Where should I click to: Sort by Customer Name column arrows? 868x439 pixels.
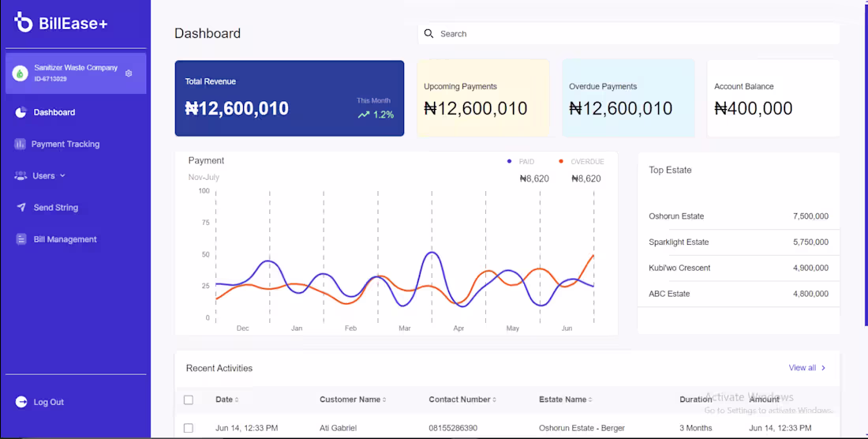tap(384, 400)
